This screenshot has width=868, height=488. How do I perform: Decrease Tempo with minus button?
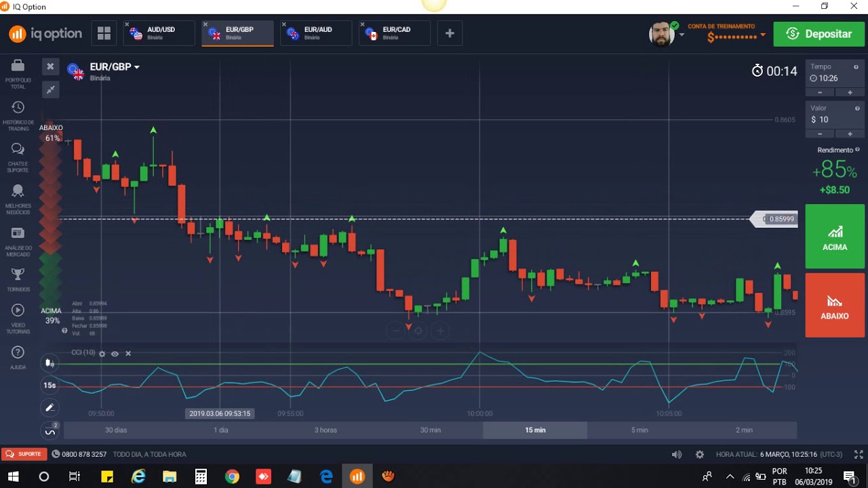[x=820, y=92]
